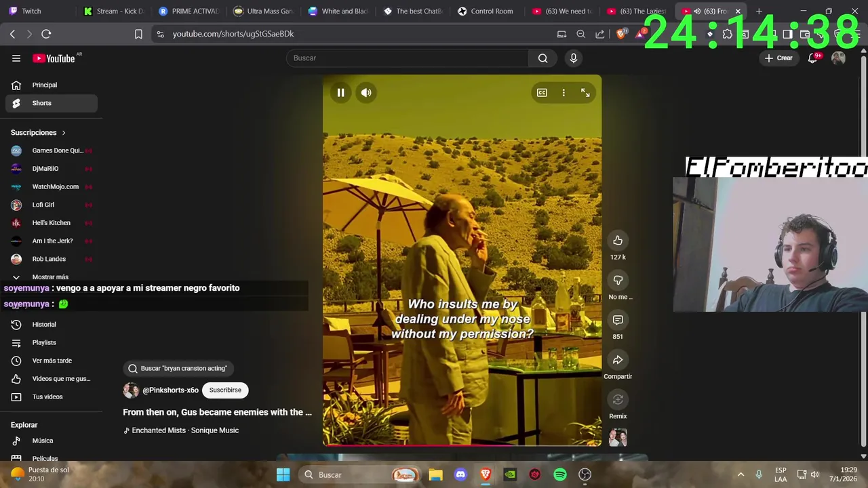The width and height of the screenshot is (868, 488).
Task: Click Buscar "bryan cranston acting" chip
Action: 178,369
